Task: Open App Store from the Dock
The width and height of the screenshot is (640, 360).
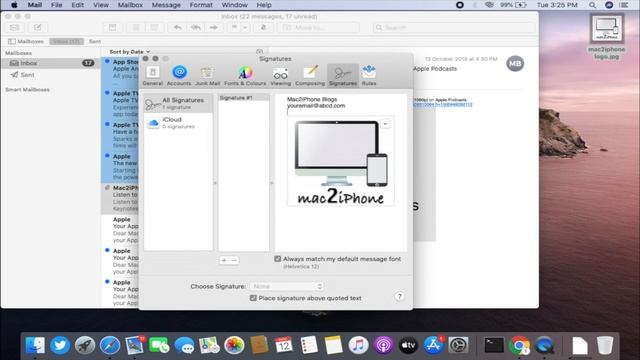Action: (433, 345)
